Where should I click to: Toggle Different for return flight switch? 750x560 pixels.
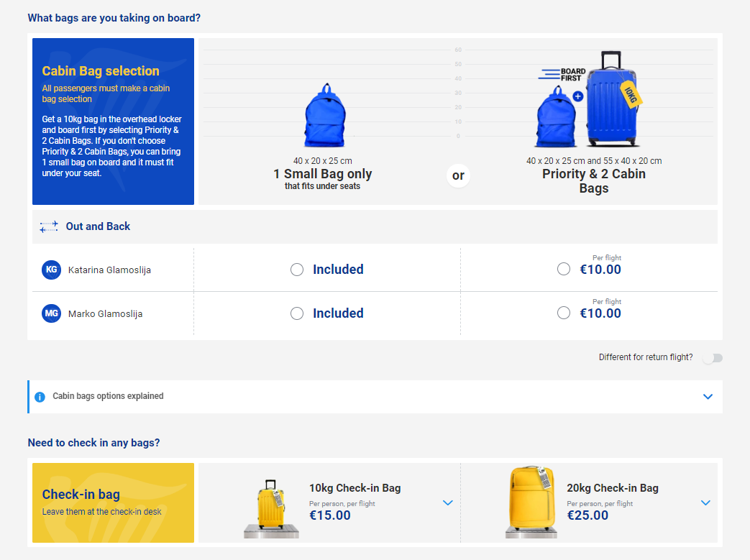point(713,358)
